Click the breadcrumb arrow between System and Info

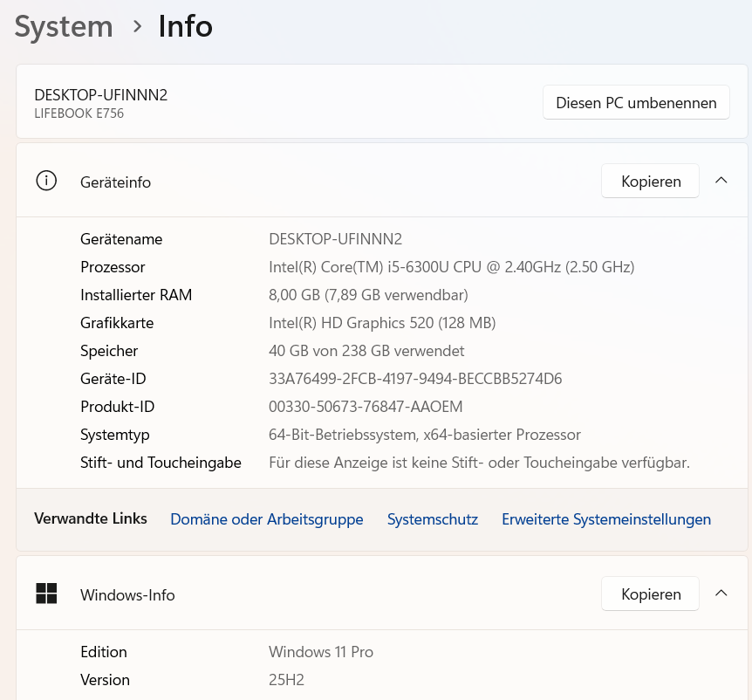tap(137, 26)
